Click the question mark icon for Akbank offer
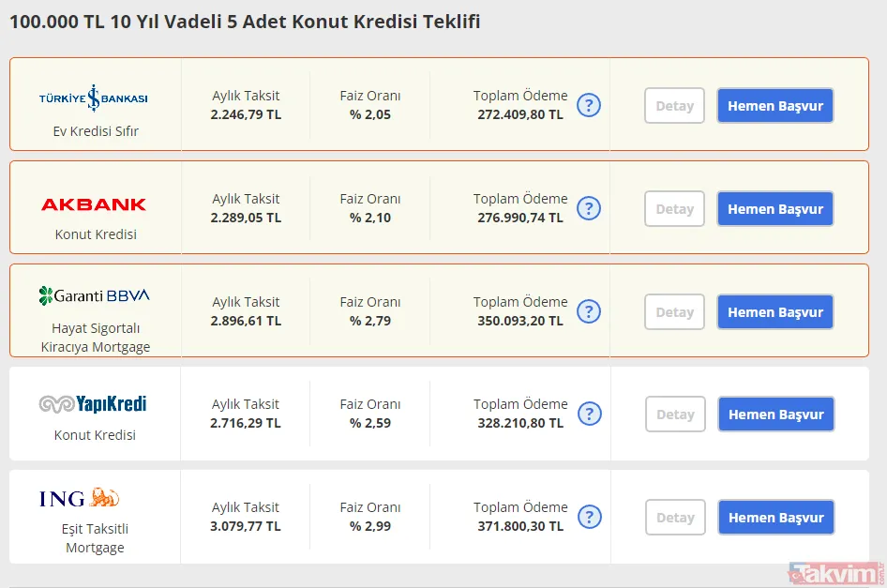The width and height of the screenshot is (887, 588). (589, 208)
